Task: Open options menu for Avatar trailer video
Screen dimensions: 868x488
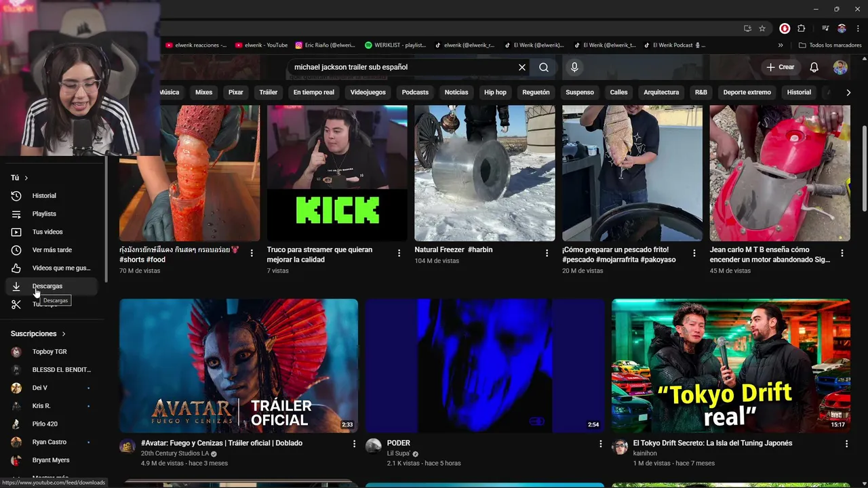Action: pyautogui.click(x=354, y=443)
